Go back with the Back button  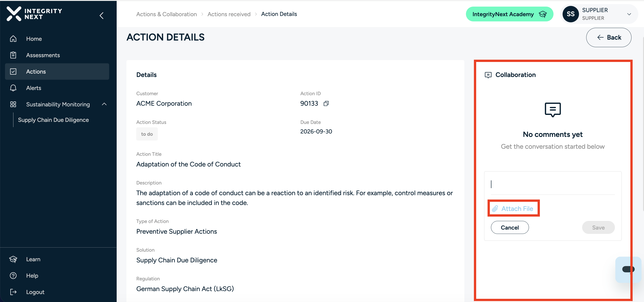coord(609,37)
